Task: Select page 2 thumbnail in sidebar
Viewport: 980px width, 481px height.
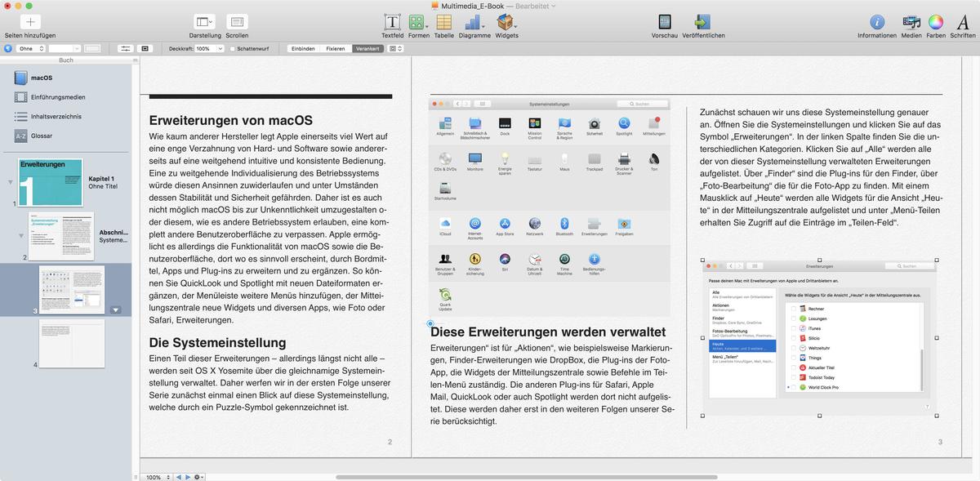Action: point(61,235)
